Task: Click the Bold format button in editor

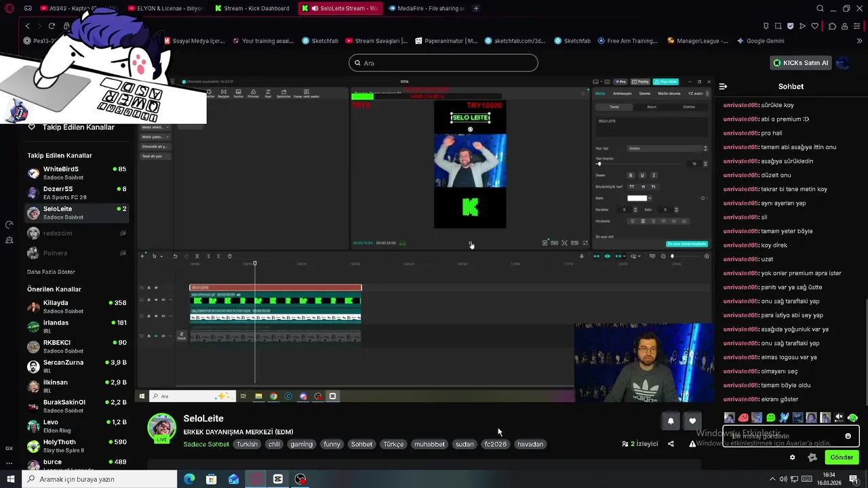Action: pyautogui.click(x=631, y=176)
